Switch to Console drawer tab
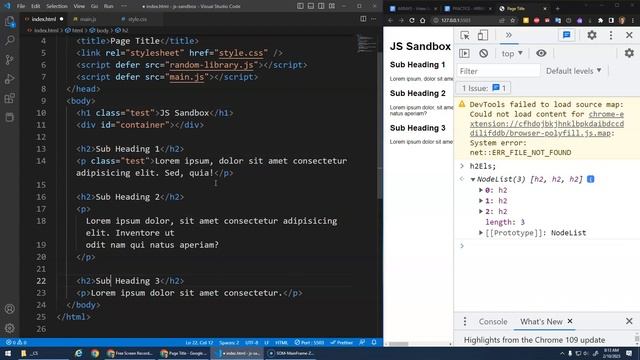 (493, 322)
